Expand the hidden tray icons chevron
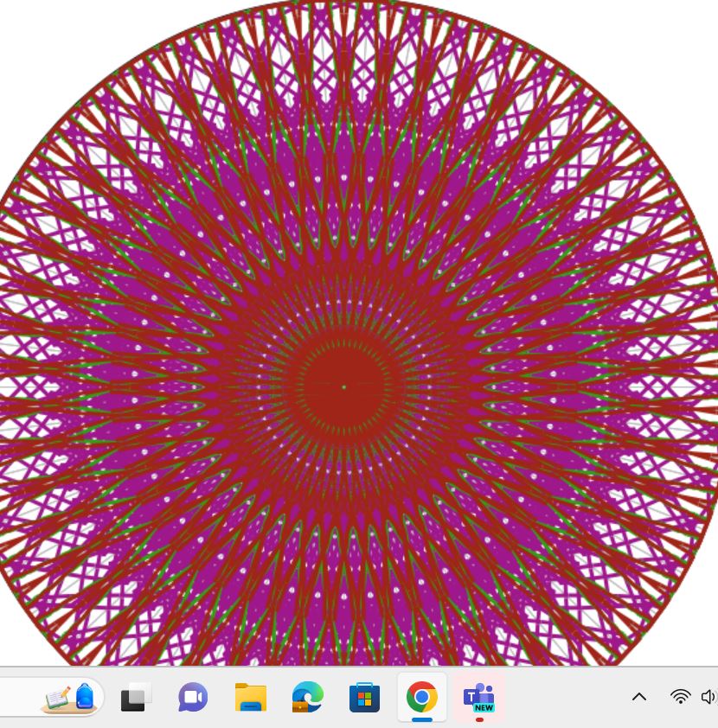The width and height of the screenshot is (718, 728). [639, 697]
